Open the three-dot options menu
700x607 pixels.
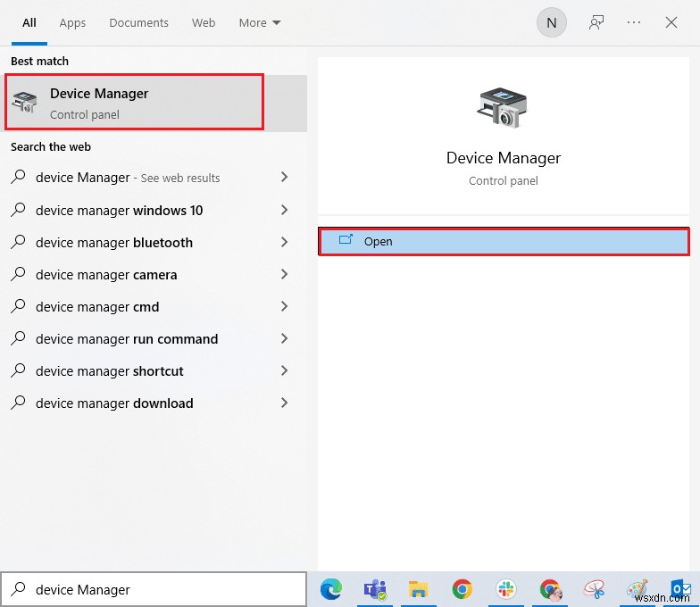tap(634, 23)
